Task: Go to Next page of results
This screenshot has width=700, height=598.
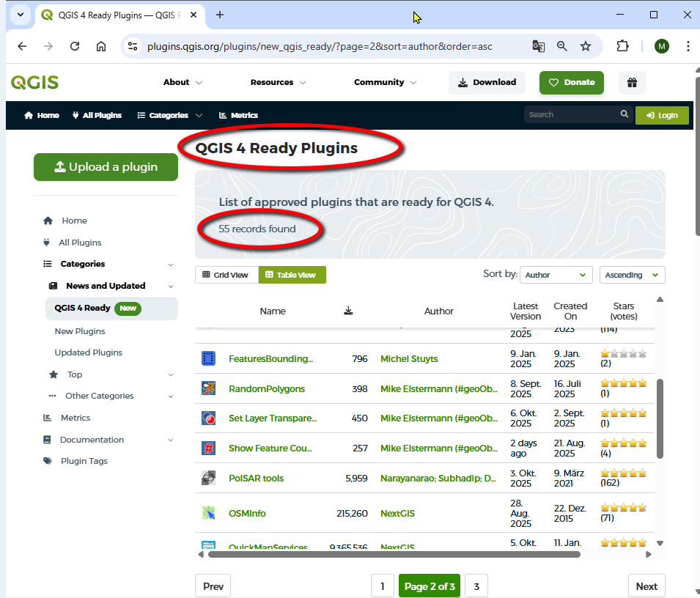Action: coord(646,586)
